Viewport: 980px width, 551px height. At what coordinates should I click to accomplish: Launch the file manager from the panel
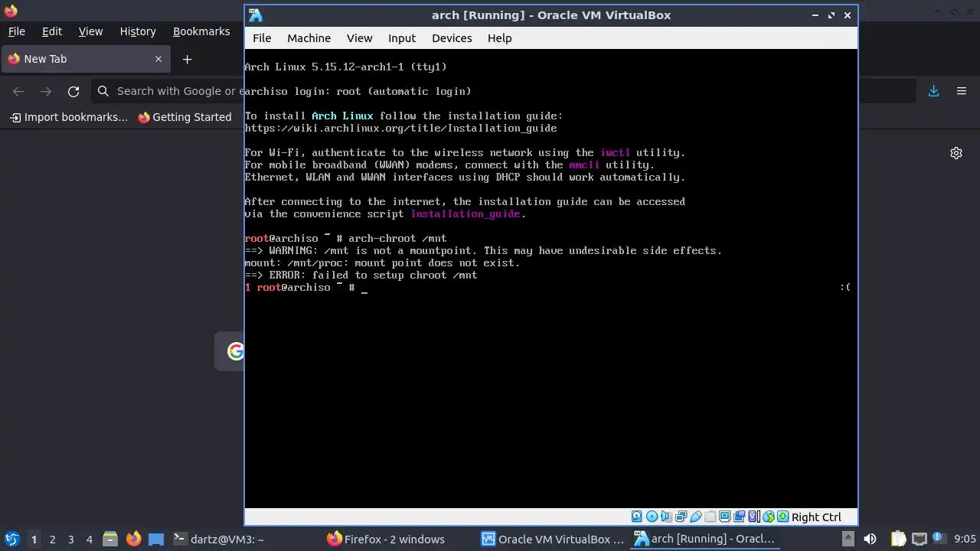[x=110, y=540]
